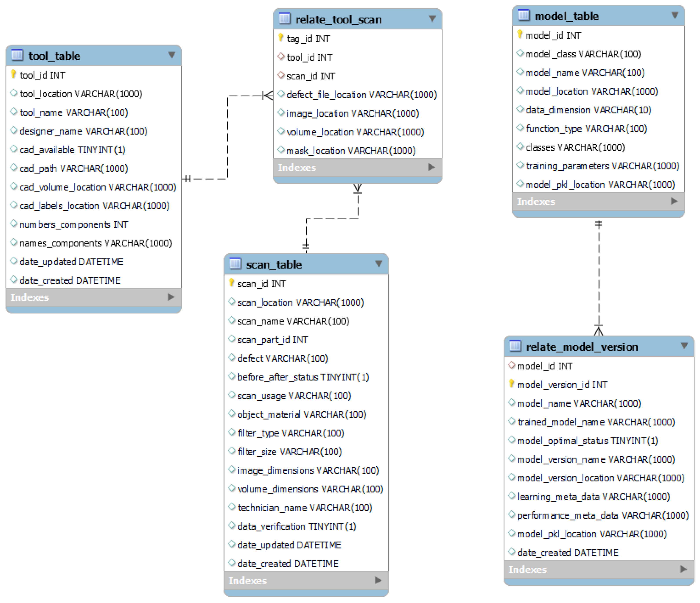
Task: Click model_version_id primary key icon
Action: 511,384
